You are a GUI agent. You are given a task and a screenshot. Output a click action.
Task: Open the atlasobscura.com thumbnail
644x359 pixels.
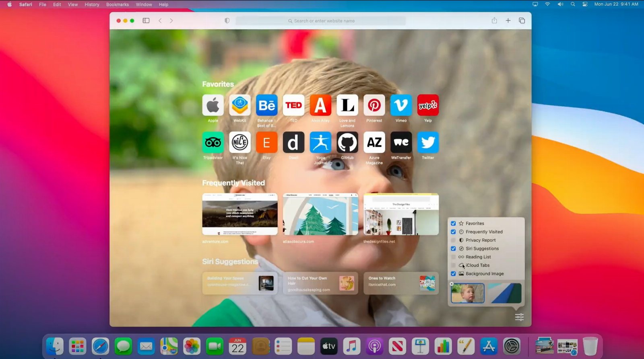(x=320, y=214)
